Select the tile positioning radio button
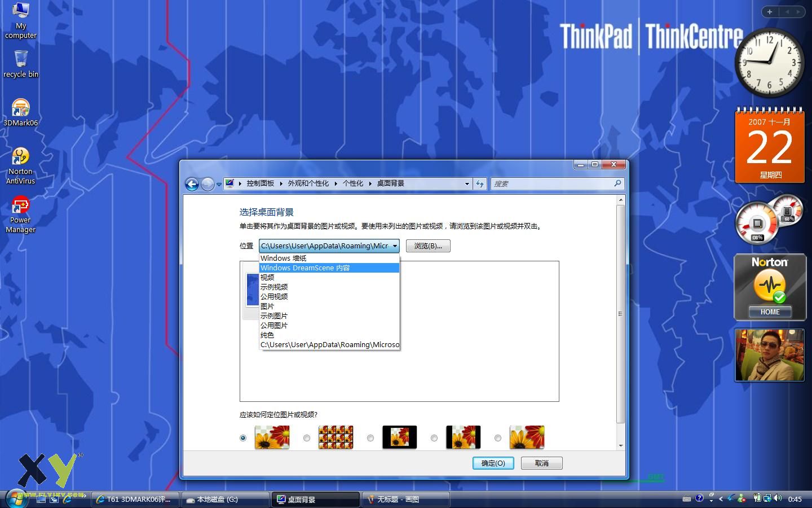Image resolution: width=812 pixels, height=508 pixels. tap(307, 438)
